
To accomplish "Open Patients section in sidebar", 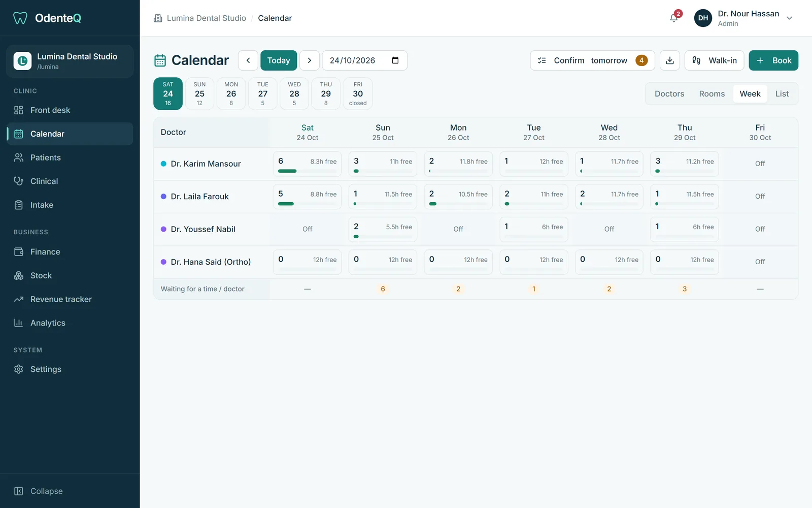I will point(70,157).
